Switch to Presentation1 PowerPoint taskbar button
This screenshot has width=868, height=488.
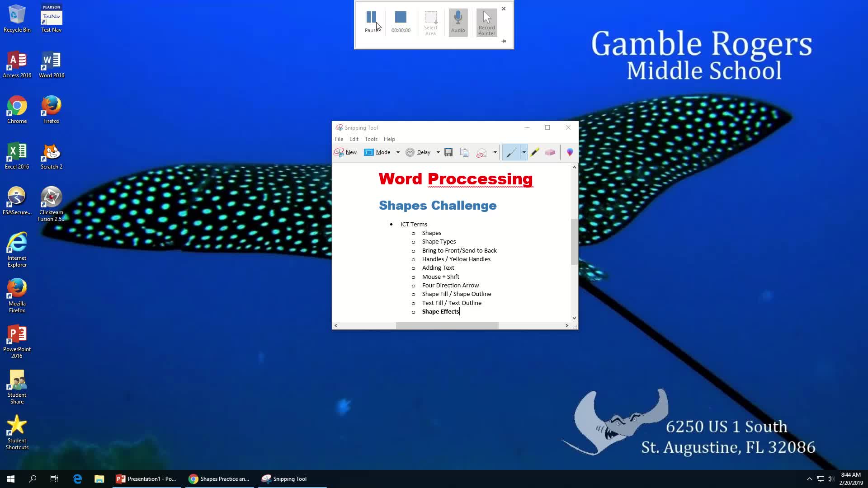pos(147,479)
